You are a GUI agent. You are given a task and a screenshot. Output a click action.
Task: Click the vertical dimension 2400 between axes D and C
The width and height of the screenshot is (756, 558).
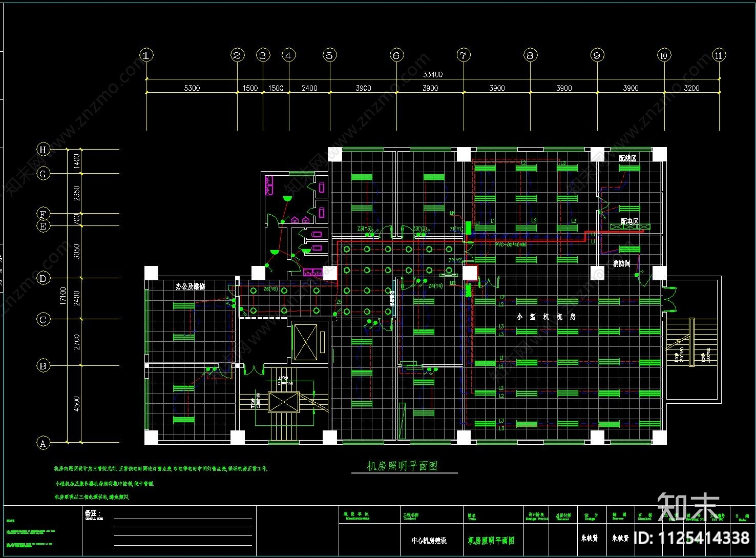(77, 299)
